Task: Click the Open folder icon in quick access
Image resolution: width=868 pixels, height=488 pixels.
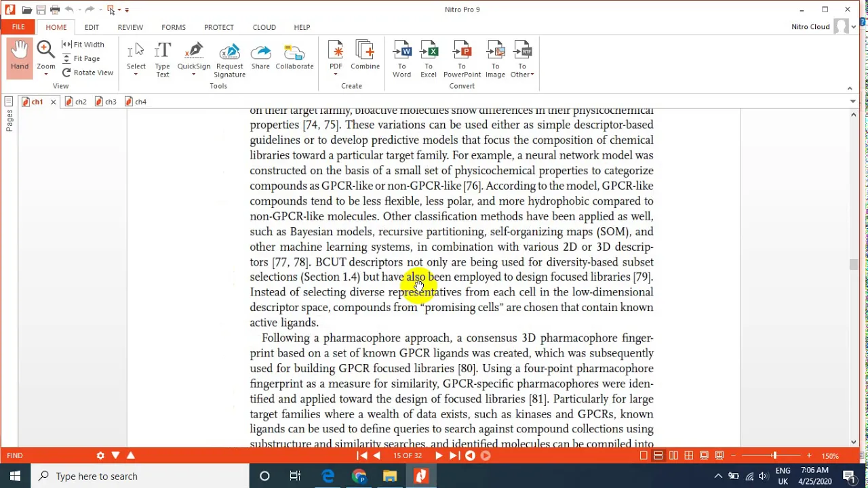Action: coord(27,9)
